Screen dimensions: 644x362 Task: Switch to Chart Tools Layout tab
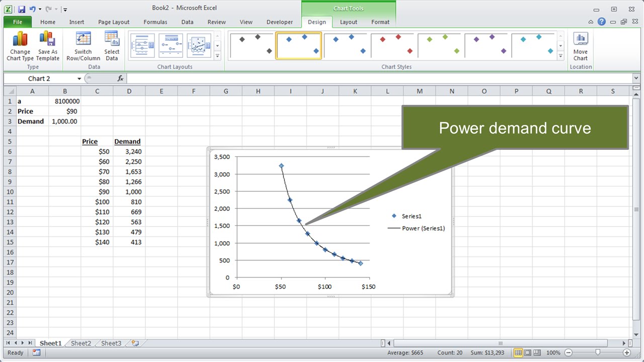(348, 22)
